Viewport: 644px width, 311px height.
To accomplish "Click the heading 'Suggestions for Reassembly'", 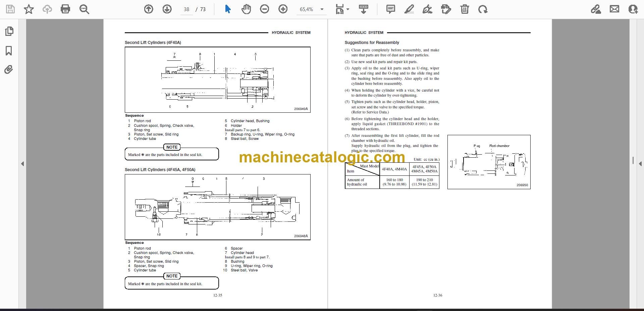I will (x=372, y=43).
